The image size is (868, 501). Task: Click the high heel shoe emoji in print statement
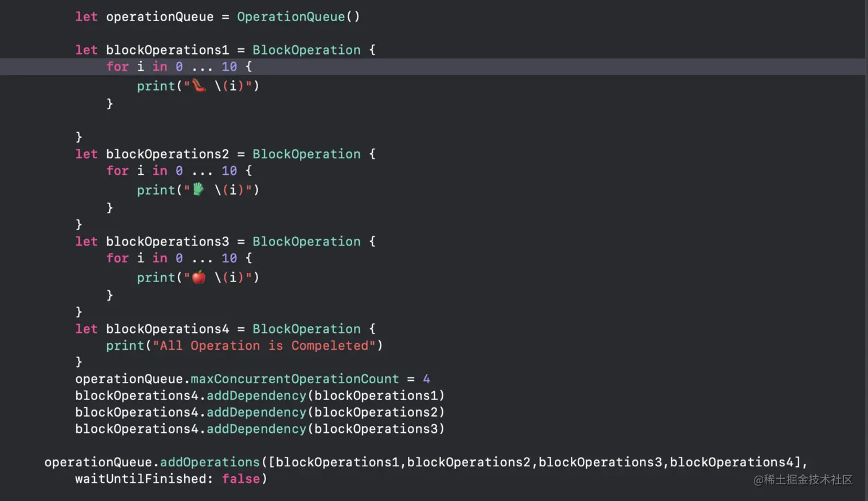tap(198, 86)
